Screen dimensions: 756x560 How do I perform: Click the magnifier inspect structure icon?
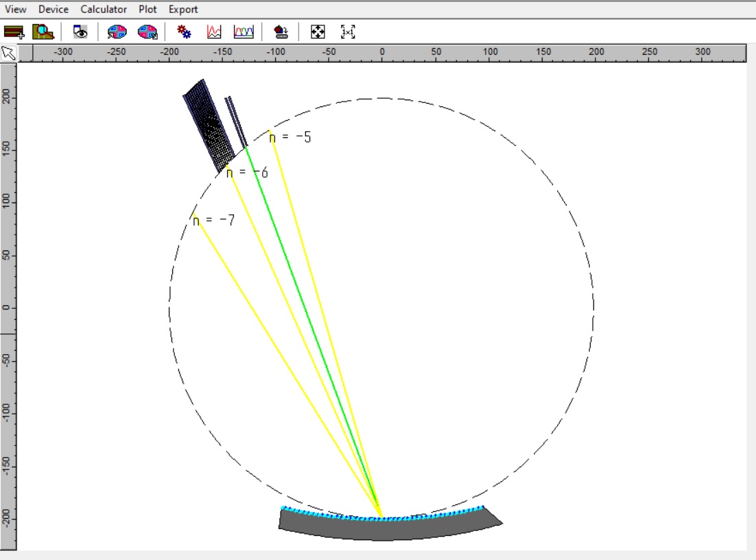coord(43,32)
